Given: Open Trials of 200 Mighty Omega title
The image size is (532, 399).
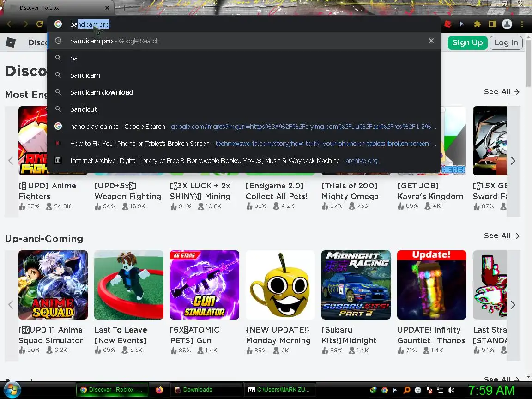Looking at the screenshot, I should (350, 191).
